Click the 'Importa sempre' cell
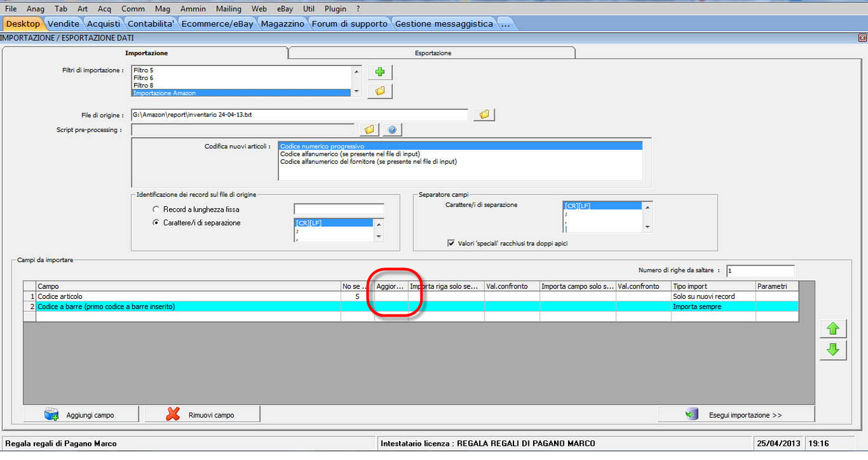The image size is (868, 460). (713, 306)
